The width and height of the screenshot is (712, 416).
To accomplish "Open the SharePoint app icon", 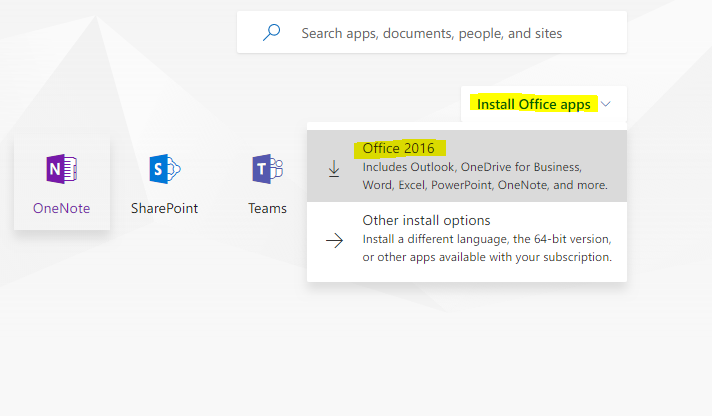I will 165,169.
